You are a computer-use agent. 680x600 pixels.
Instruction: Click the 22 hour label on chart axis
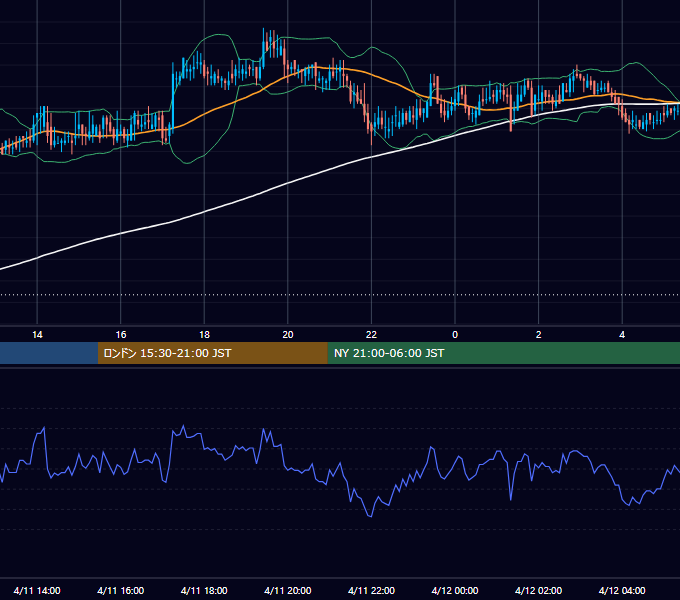click(371, 335)
